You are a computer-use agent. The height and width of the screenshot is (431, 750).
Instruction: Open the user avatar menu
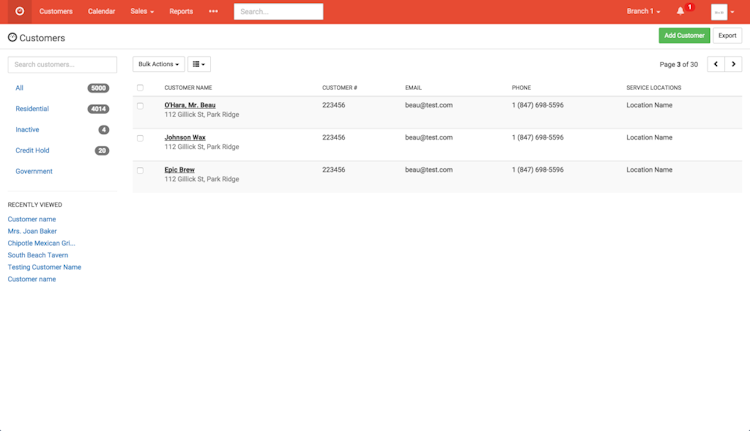[x=722, y=12]
